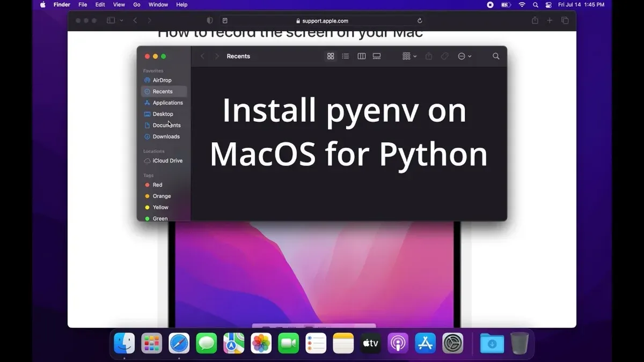The height and width of the screenshot is (362, 644).
Task: Expand the Safari sidebar dropdown arrow
Action: pos(122,20)
